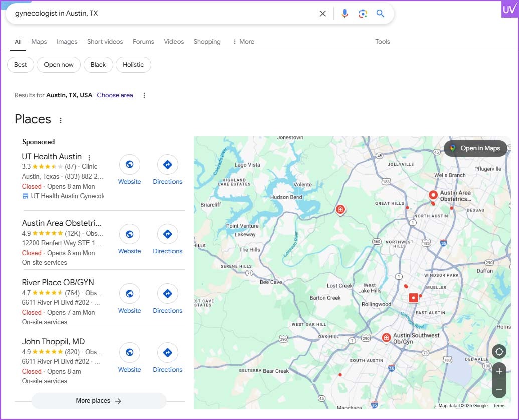Select the square red hospital marker near East Austin
Screen dimensions: 519x420
tap(413, 298)
